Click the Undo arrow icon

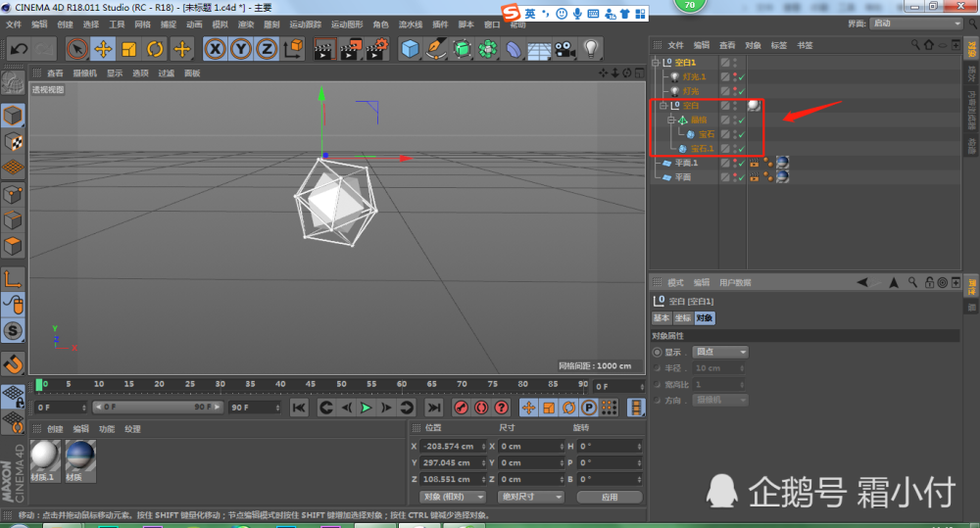tap(19, 49)
